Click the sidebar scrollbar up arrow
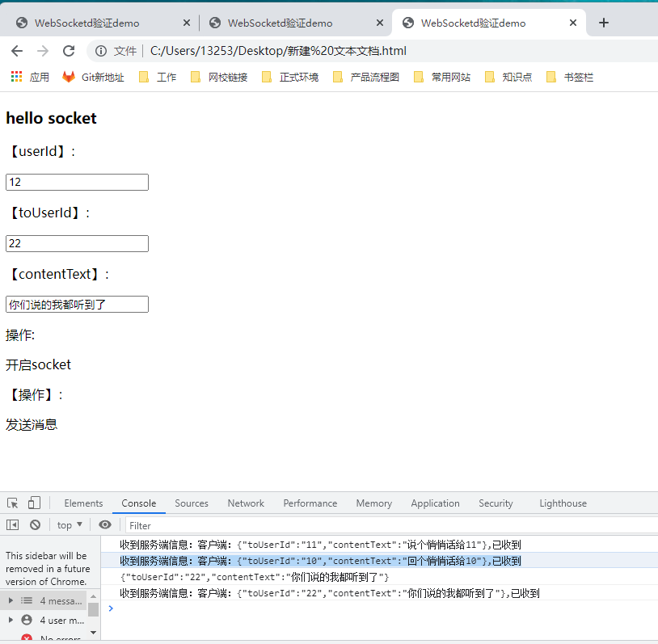The height and width of the screenshot is (644, 658). (93, 596)
